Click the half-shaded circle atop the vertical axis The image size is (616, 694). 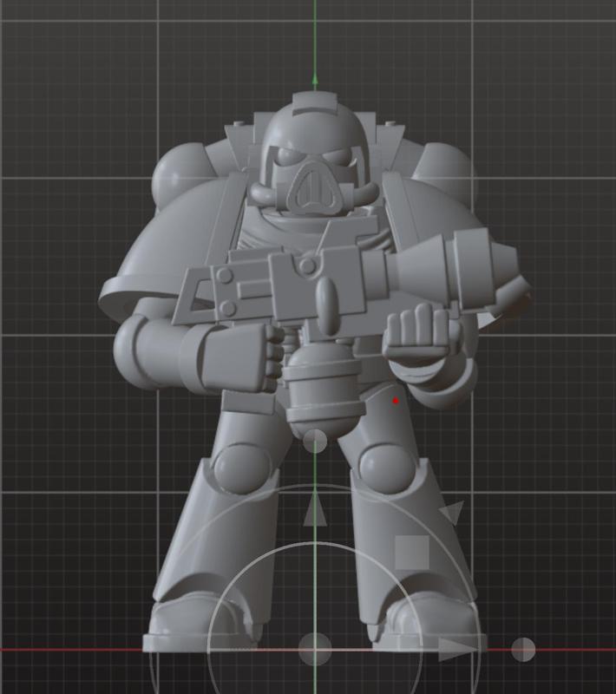pyautogui.click(x=315, y=441)
